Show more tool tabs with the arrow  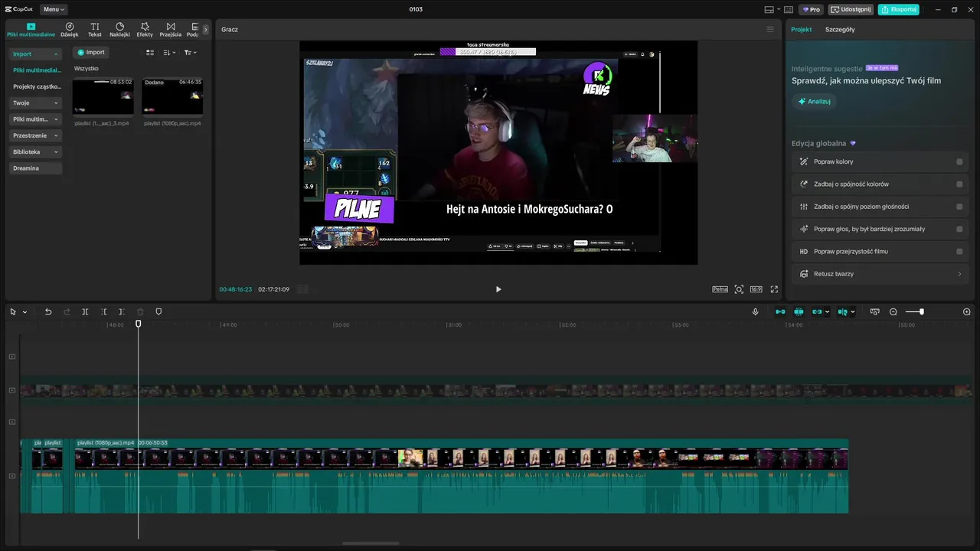(x=205, y=30)
